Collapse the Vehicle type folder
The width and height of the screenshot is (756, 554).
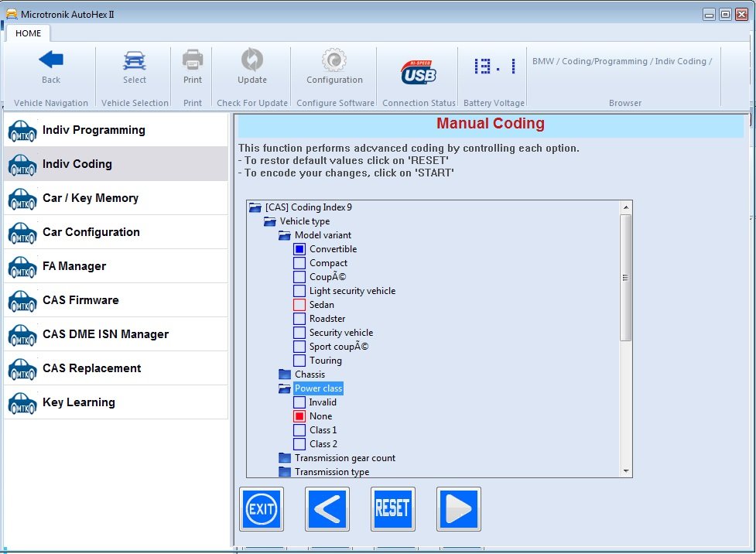[270, 221]
